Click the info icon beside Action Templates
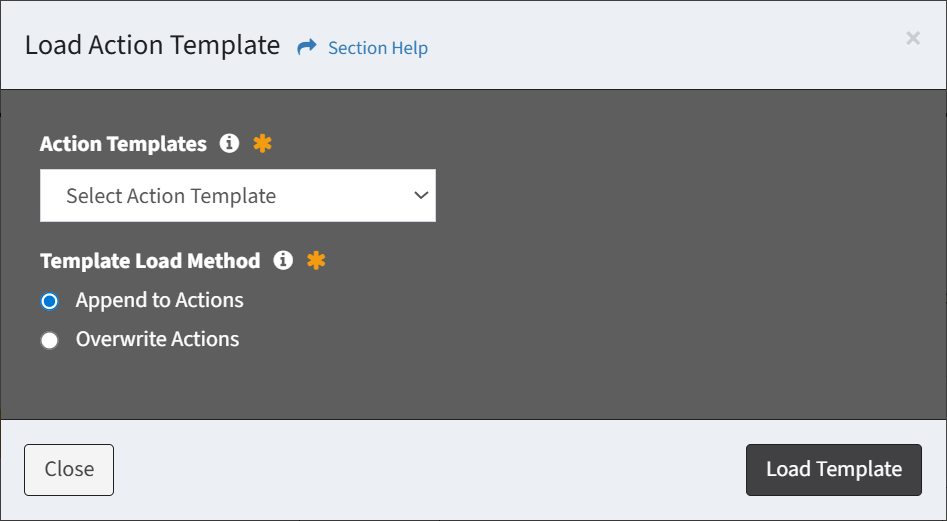The width and height of the screenshot is (947, 521). coord(229,144)
